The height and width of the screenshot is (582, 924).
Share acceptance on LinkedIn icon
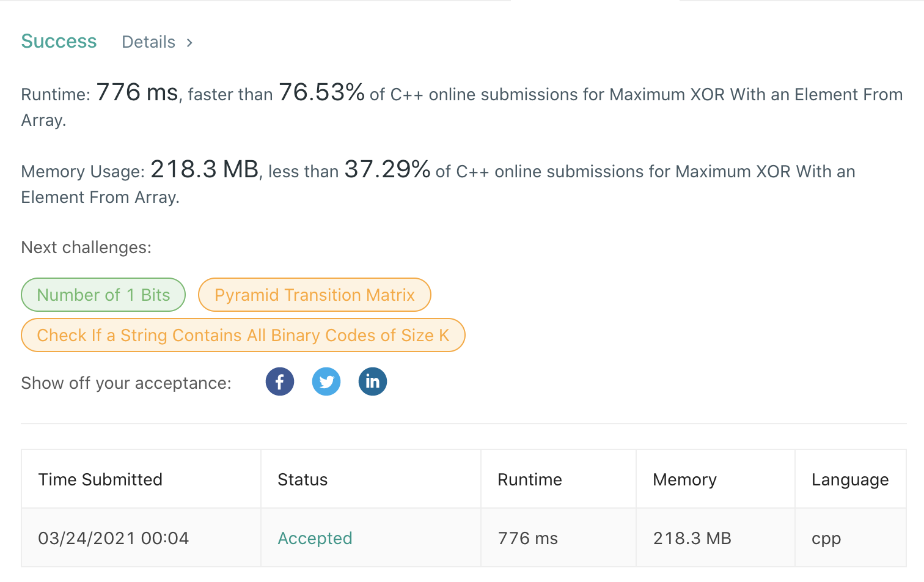click(373, 382)
